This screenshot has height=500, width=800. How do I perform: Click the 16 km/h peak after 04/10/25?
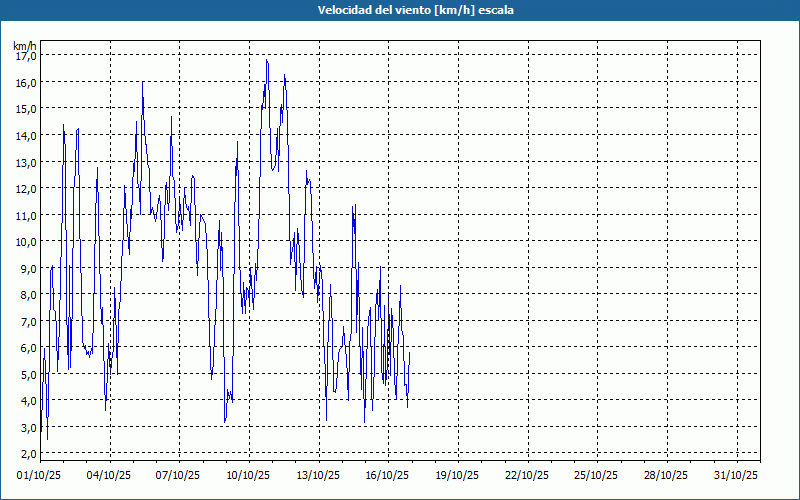[143, 82]
